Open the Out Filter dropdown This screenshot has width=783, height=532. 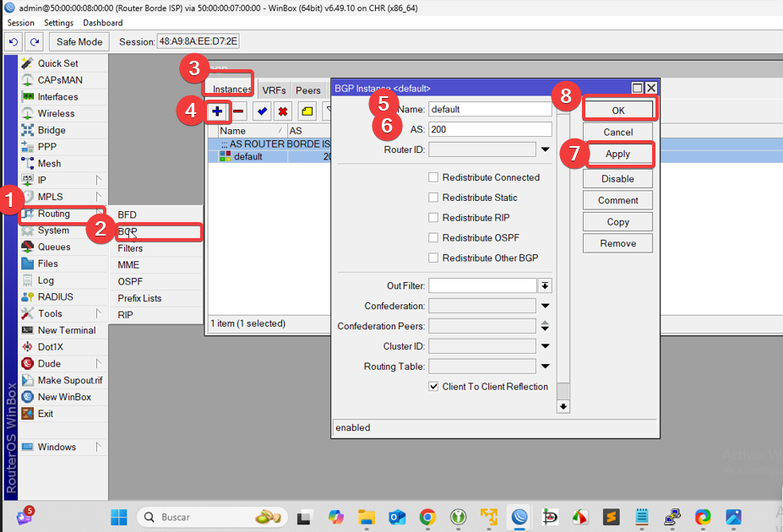[x=545, y=286]
